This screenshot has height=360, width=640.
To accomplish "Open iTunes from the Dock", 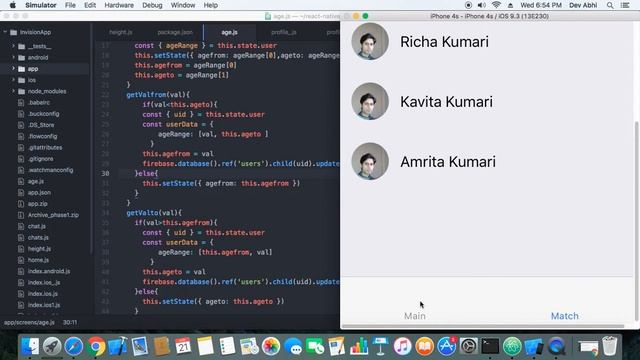I will click(402, 346).
